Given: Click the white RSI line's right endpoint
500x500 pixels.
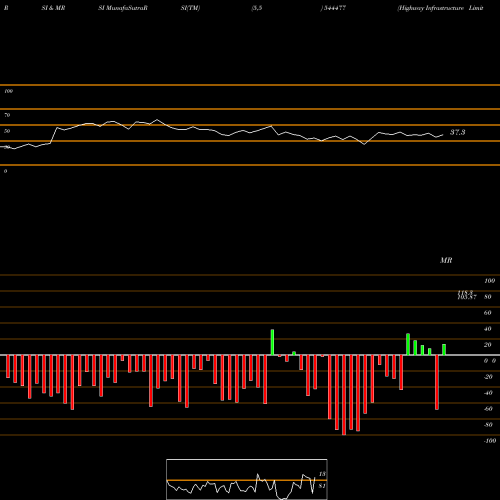Looking at the screenshot, I should point(443,135).
